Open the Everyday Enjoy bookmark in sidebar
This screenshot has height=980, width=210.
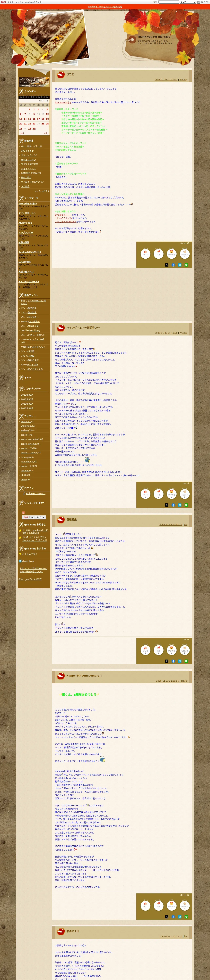[x=27, y=204]
